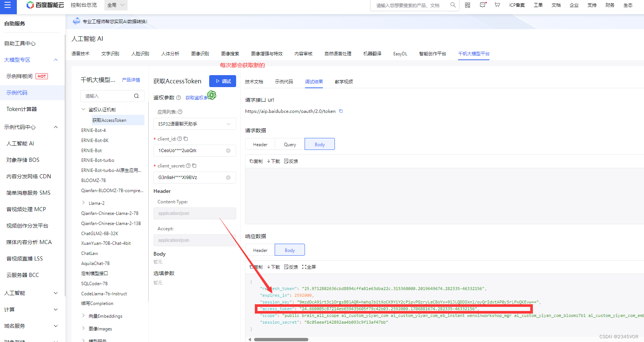Click 复制 in the request data toolbar
644x342 pixels.
256,161
